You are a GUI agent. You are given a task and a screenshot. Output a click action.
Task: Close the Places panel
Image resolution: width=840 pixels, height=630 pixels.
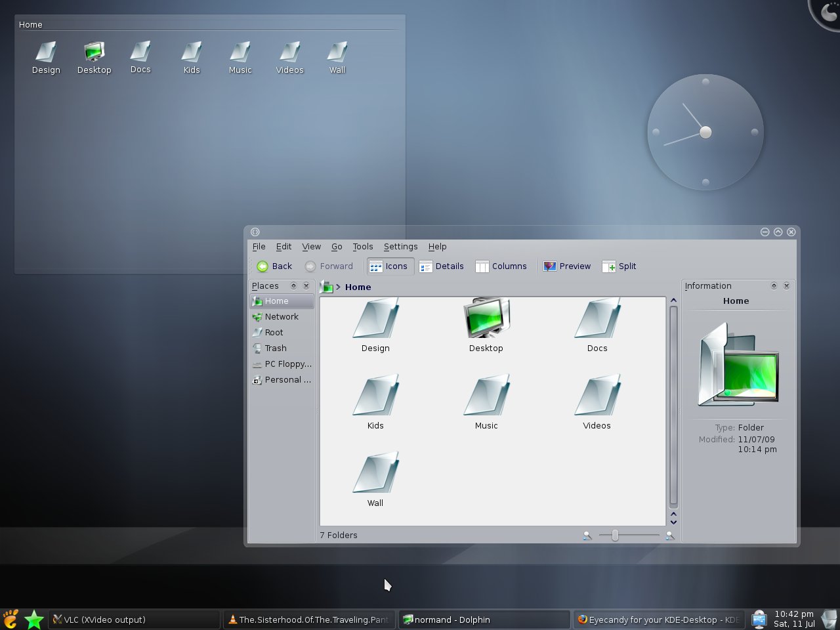tap(306, 286)
